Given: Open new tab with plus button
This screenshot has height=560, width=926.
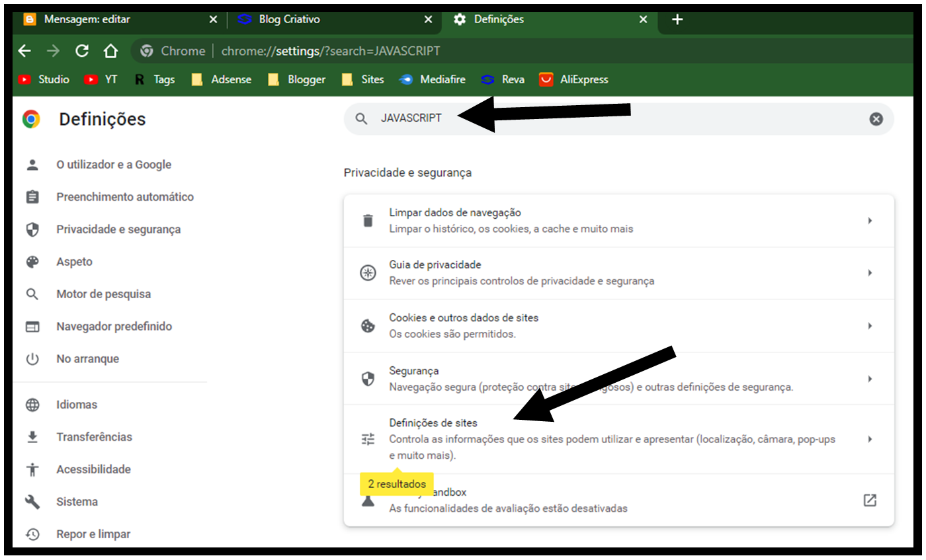Looking at the screenshot, I should coord(677,20).
